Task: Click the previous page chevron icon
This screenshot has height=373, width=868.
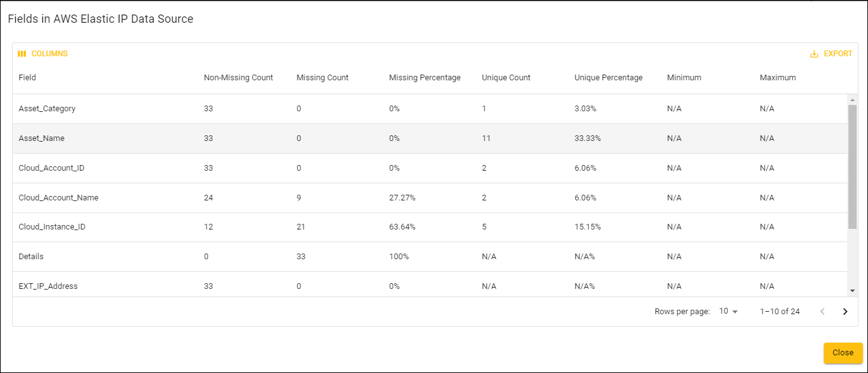Action: pos(823,311)
